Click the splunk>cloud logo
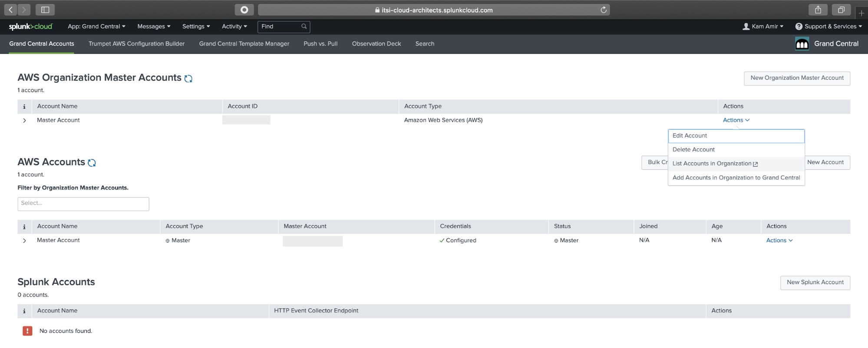Image resolution: width=868 pixels, height=348 pixels. click(x=30, y=26)
